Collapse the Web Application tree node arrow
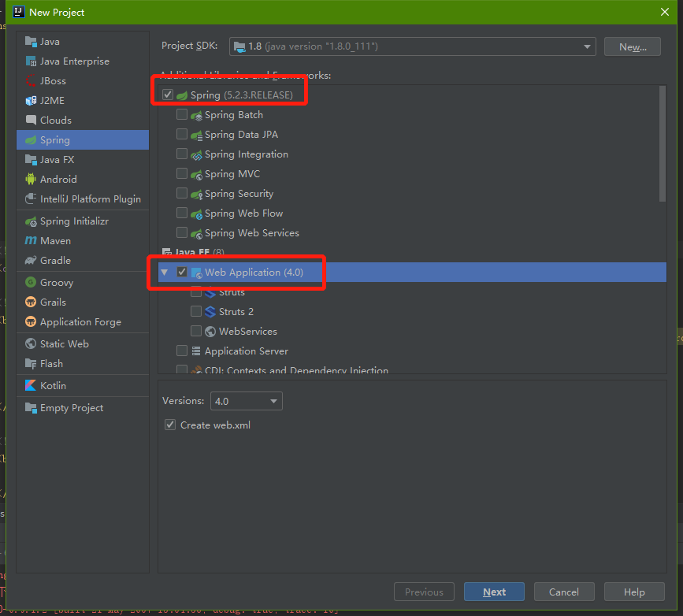Viewport: 683px width, 616px height. (165, 273)
